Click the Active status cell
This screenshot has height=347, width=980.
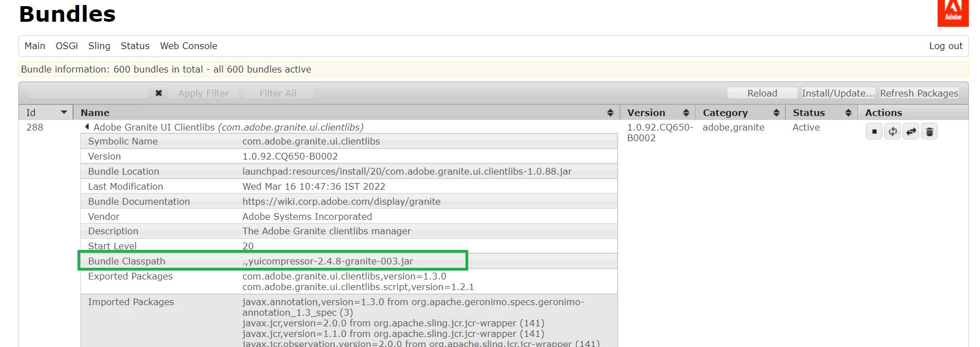[x=806, y=127]
